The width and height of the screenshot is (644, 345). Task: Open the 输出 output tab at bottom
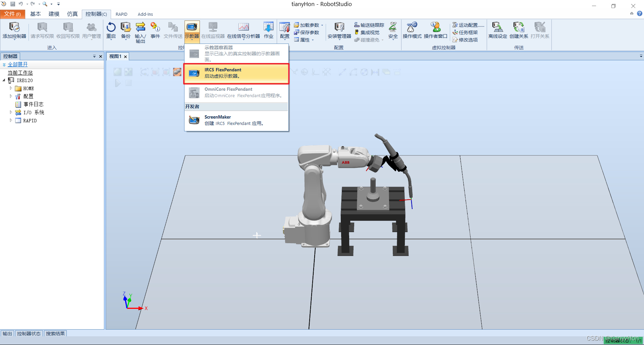click(7, 334)
